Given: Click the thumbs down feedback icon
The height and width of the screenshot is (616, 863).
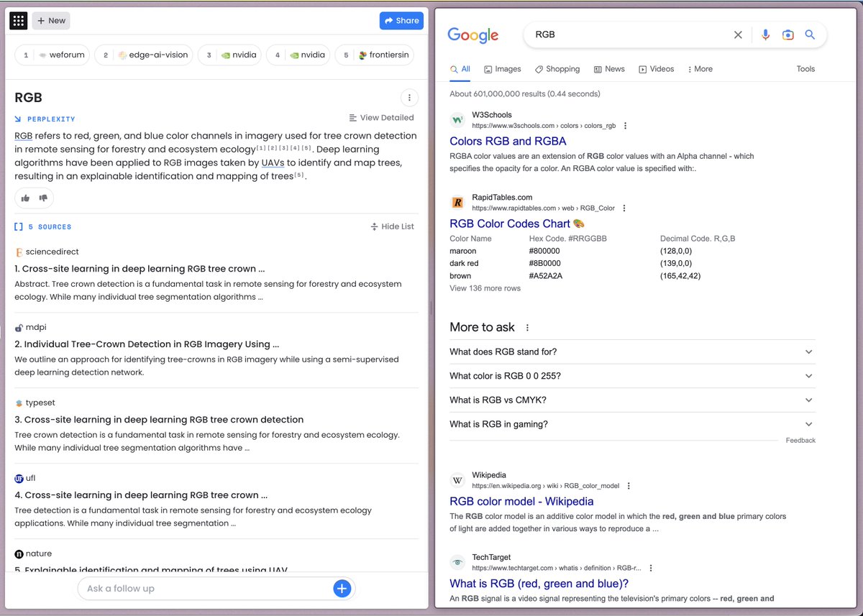Looking at the screenshot, I should coord(42,198).
